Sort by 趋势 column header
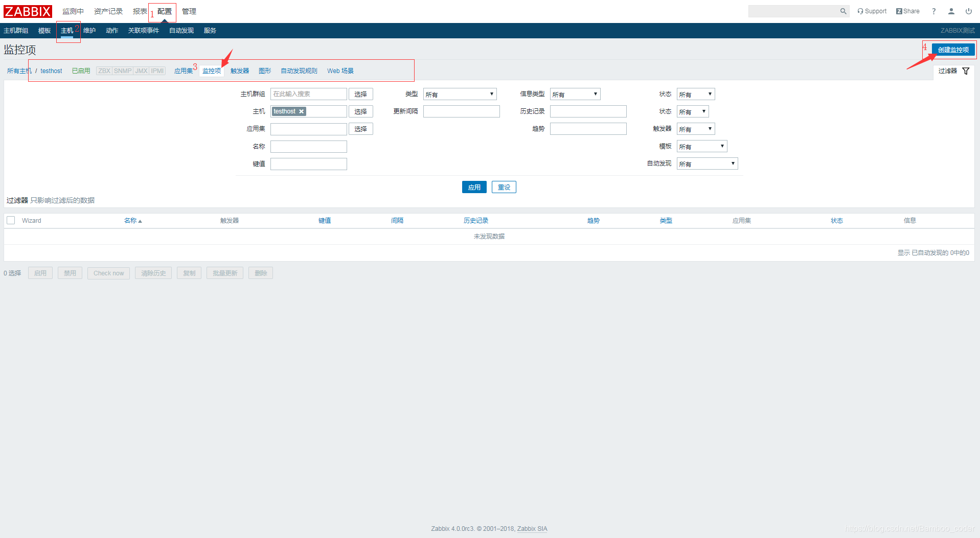This screenshot has width=980, height=538. (x=594, y=221)
